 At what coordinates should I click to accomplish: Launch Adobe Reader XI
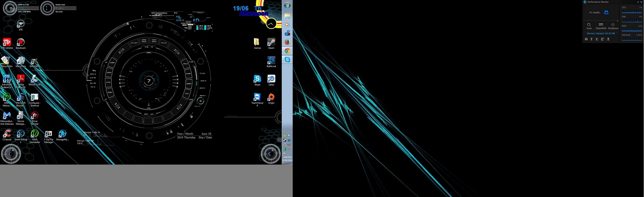coord(21,81)
